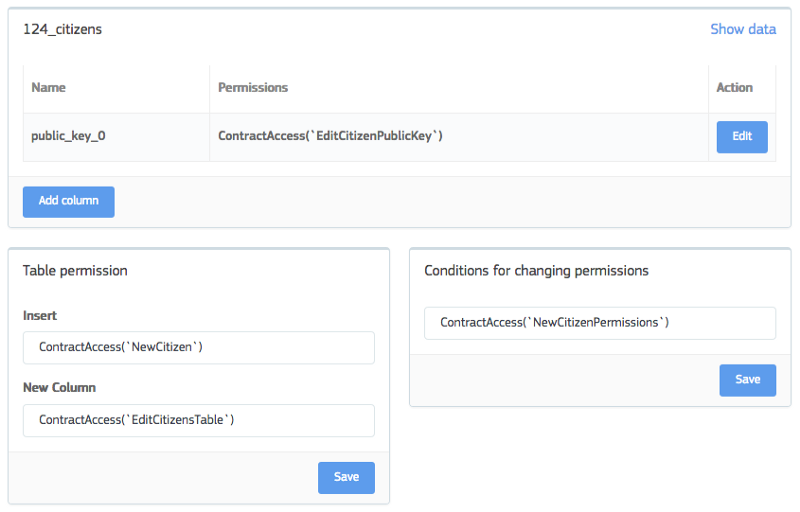Click the ContractAccess NewCitizen text
800x512 pixels.
[121, 348]
